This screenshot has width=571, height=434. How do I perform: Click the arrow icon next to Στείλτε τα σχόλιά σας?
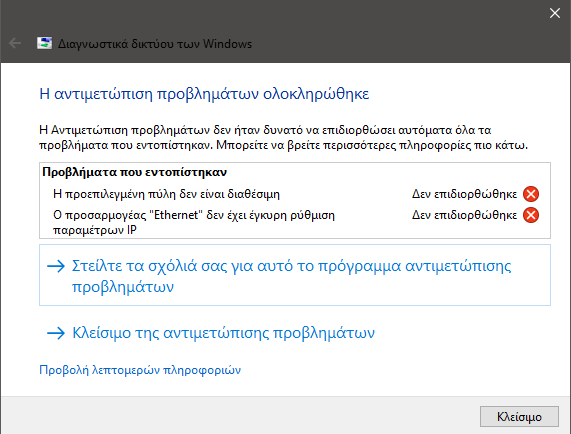tap(56, 266)
